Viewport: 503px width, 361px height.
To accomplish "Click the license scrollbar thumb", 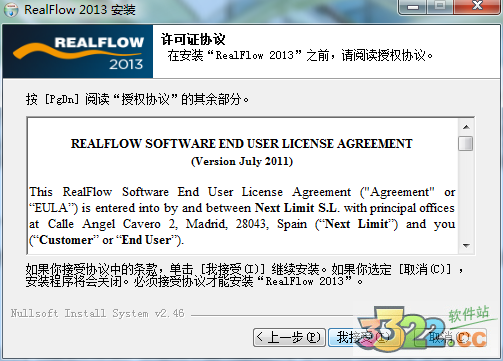I will coord(466,143).
